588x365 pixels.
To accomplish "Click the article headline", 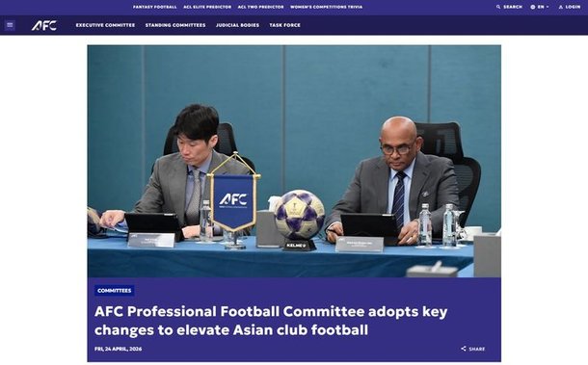I will coord(271,321).
